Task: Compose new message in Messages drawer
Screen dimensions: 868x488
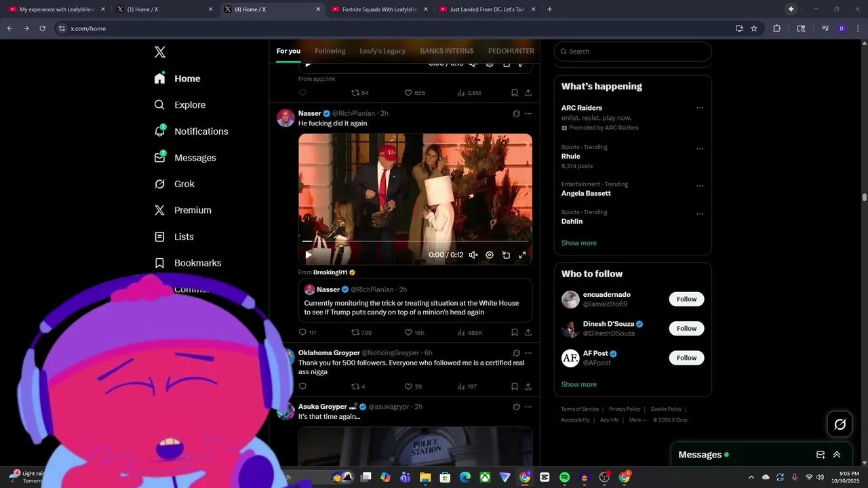Action: tap(821, 455)
